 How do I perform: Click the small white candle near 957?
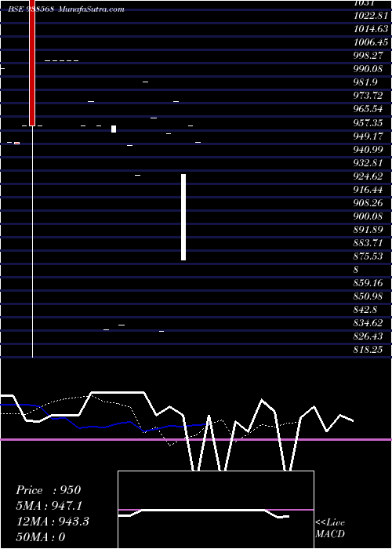(114, 129)
